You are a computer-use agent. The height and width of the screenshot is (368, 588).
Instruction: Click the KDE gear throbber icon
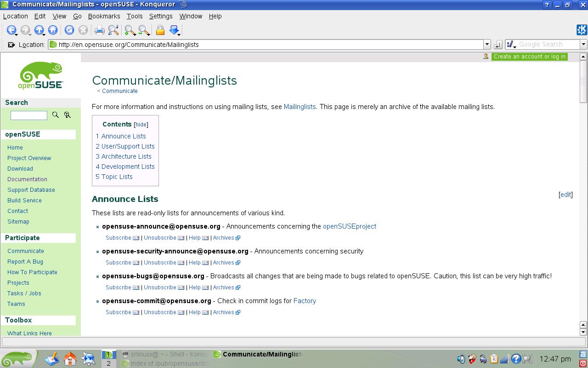pos(582,30)
